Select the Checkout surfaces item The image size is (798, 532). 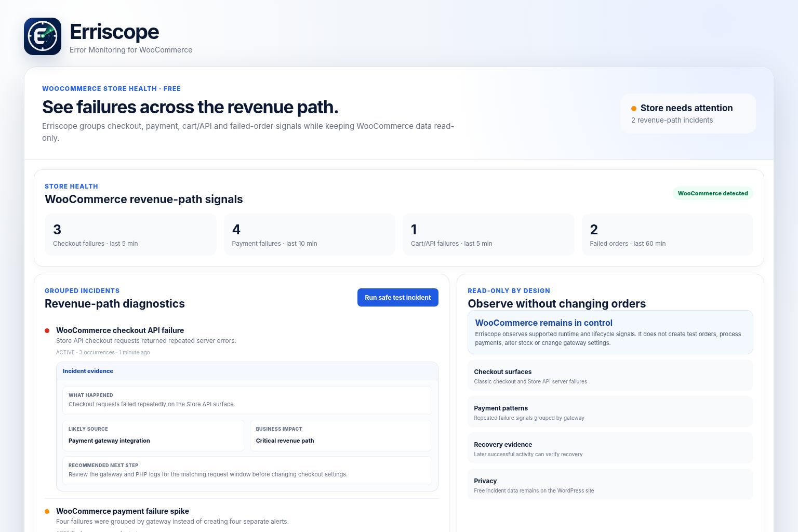(x=610, y=375)
